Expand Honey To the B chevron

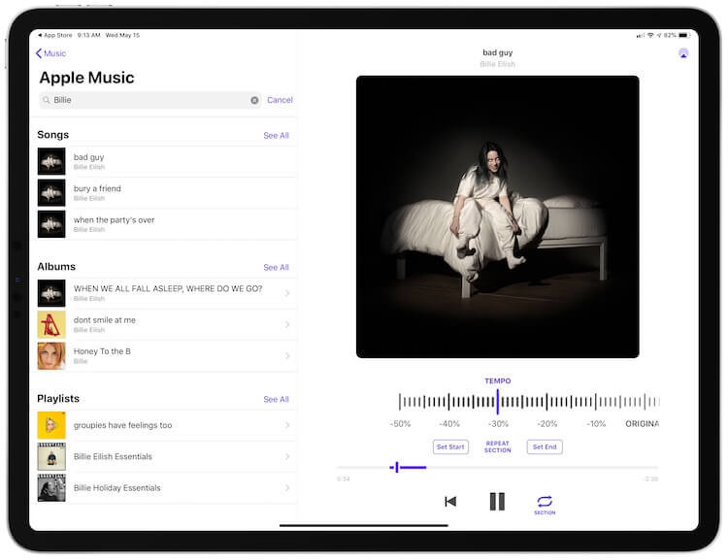(x=287, y=355)
